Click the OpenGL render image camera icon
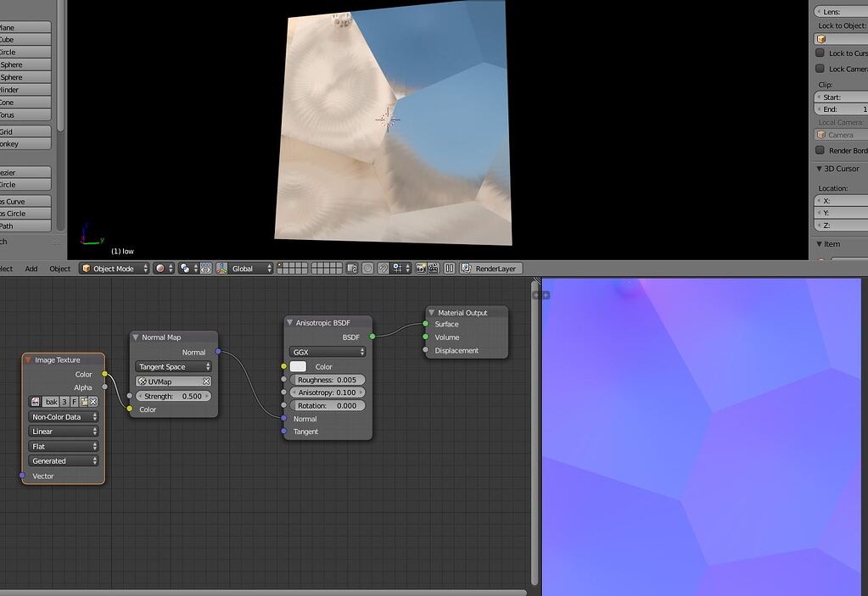 point(421,268)
